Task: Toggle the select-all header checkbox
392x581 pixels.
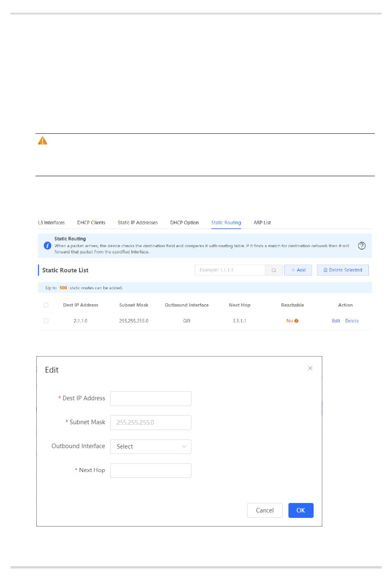Action: point(46,305)
